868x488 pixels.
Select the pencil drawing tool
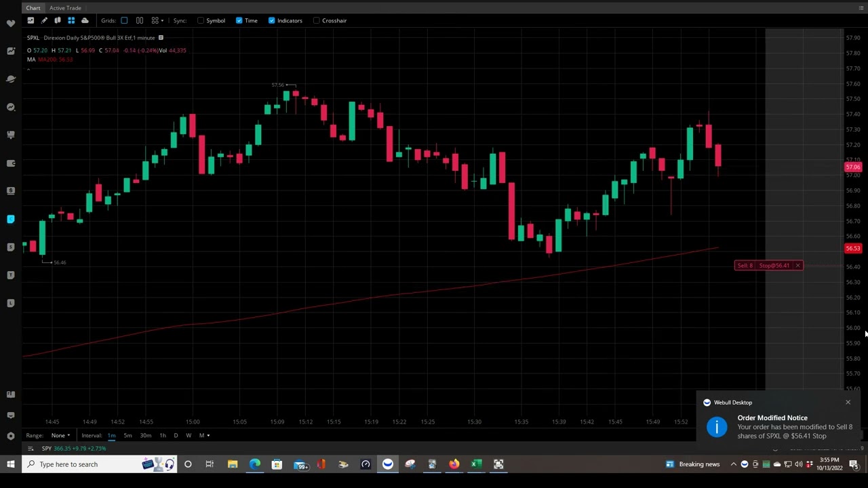(44, 20)
